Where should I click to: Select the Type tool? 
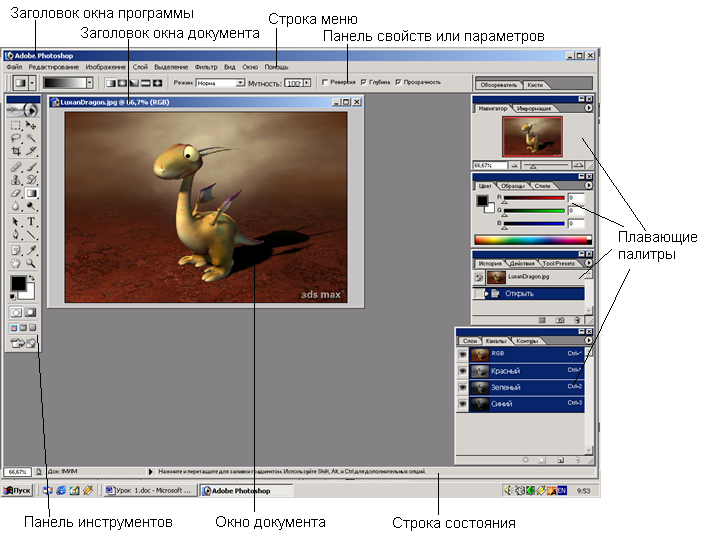[x=31, y=222]
